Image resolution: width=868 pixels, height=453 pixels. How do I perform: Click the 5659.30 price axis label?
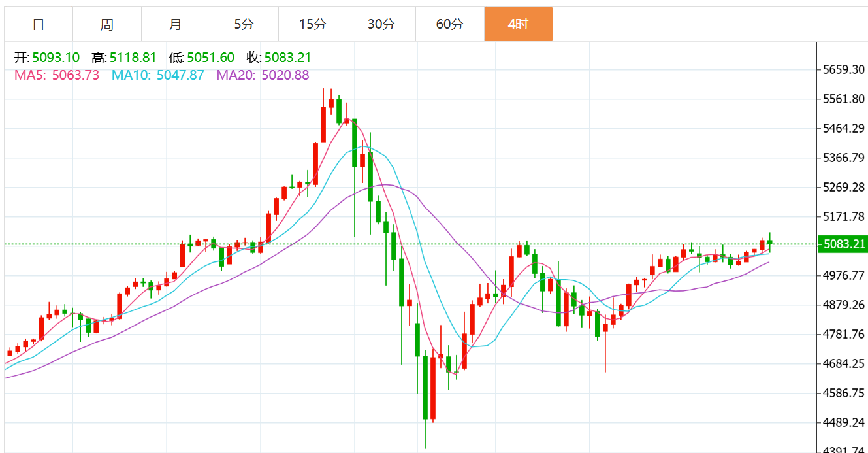click(843, 69)
